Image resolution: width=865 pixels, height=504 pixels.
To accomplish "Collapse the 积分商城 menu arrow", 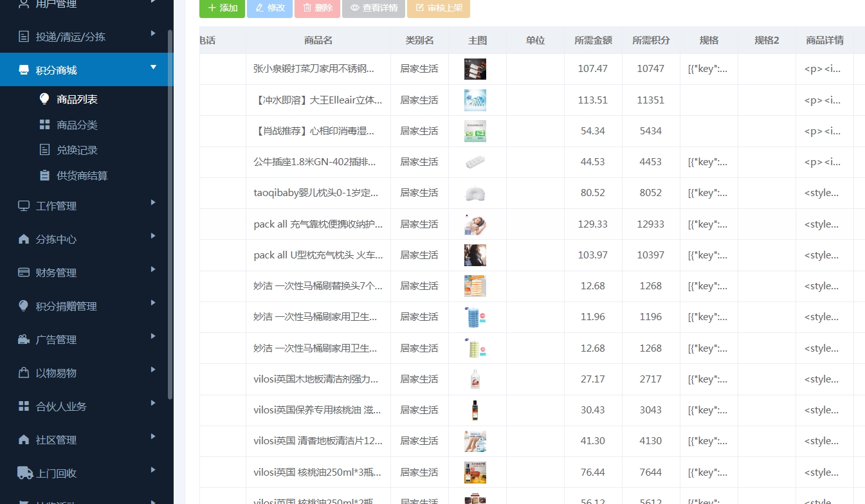I will [153, 67].
